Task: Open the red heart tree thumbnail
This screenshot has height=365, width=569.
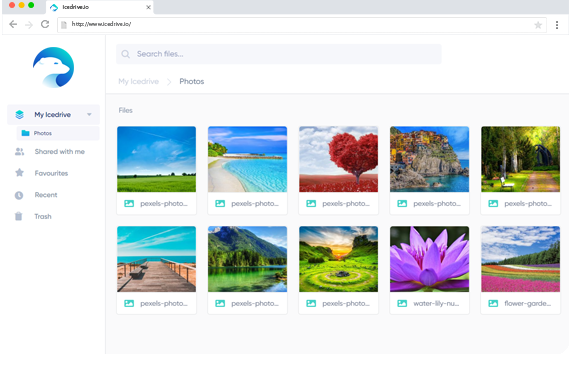Action: coord(339,159)
